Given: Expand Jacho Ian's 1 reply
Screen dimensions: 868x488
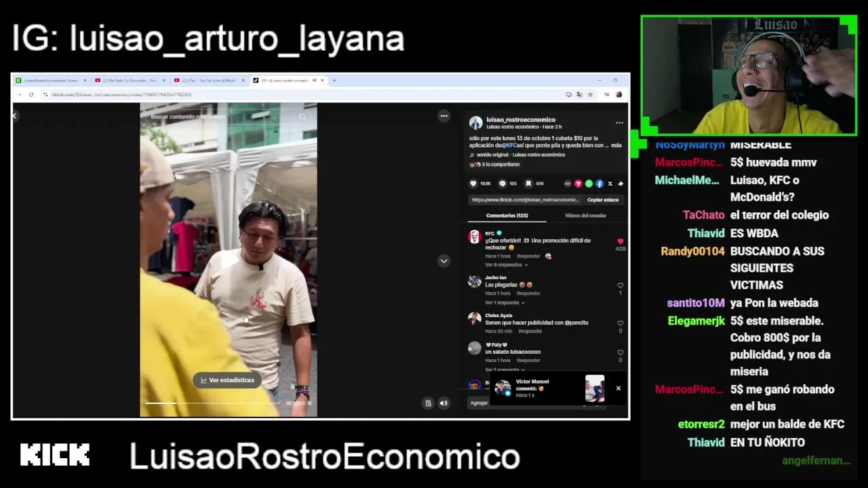Looking at the screenshot, I should pos(505,303).
